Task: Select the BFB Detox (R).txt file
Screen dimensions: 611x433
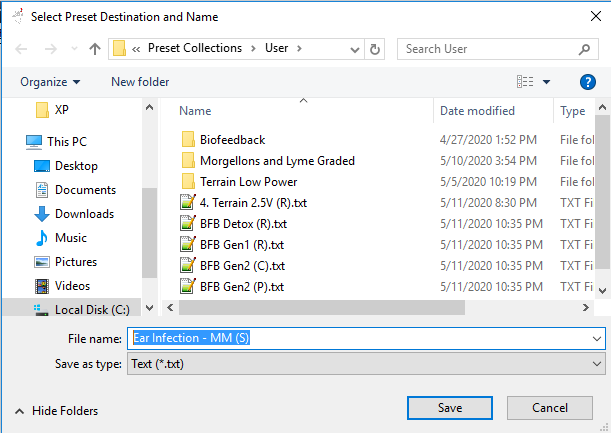Action: click(243, 223)
